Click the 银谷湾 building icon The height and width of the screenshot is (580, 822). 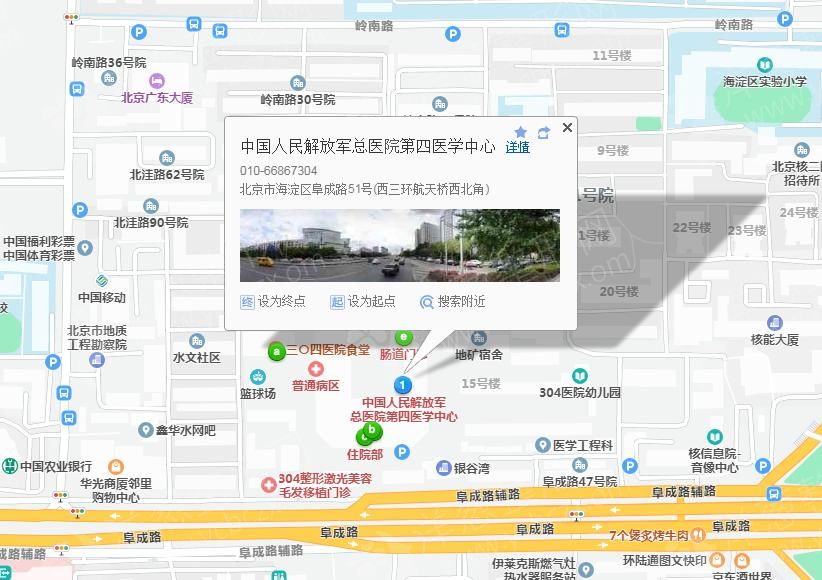pyautogui.click(x=444, y=467)
